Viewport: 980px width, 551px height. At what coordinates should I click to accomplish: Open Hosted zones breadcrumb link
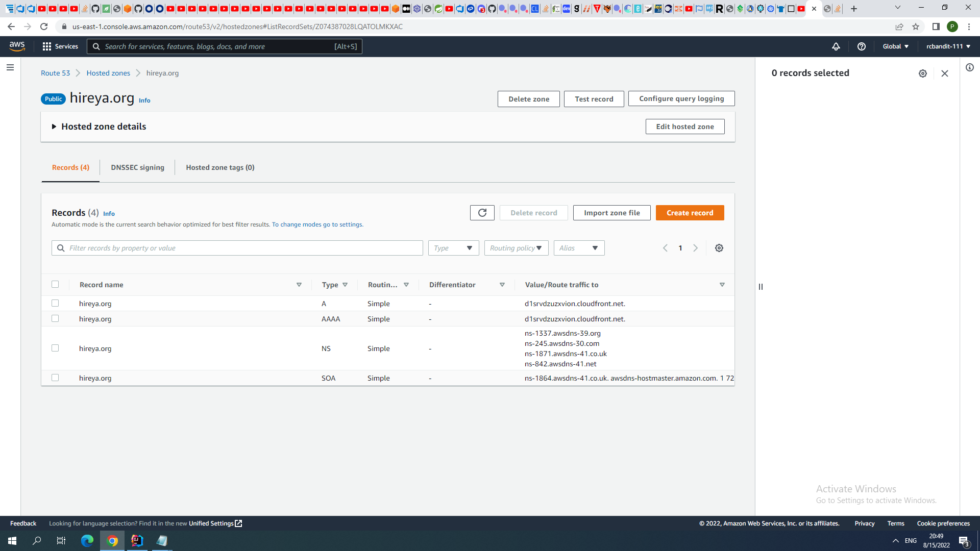coord(108,73)
